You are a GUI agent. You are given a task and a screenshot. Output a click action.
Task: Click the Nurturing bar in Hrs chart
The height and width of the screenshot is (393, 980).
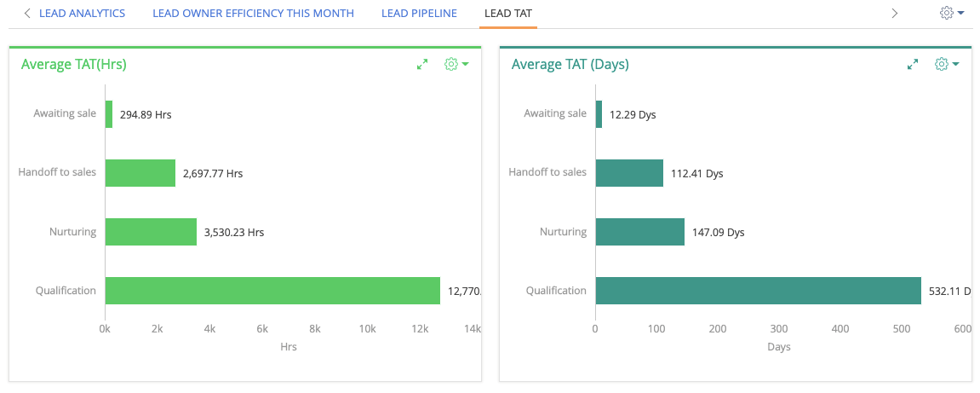click(x=151, y=232)
